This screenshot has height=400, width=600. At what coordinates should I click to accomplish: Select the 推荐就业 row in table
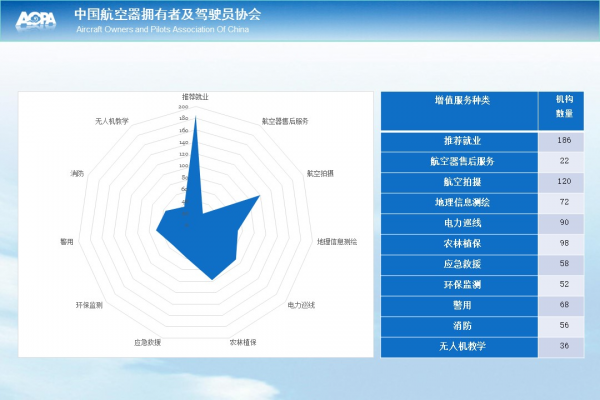462,140
